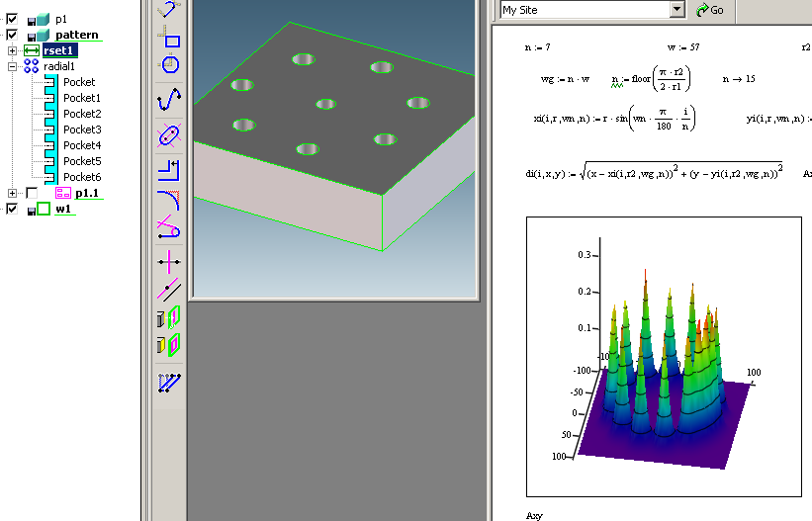The height and width of the screenshot is (521, 812).
Task: Click the lower yellow project-to-workplane icon
Action: (x=169, y=344)
